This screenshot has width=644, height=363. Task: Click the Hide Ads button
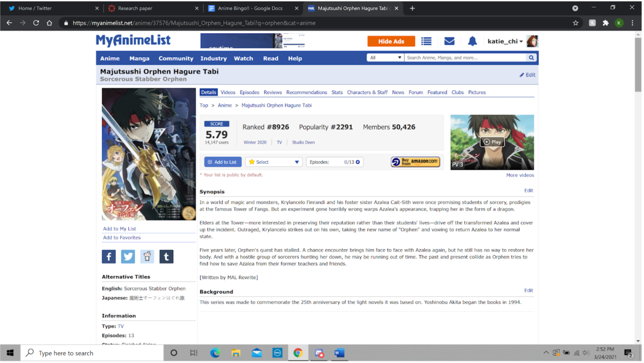point(391,41)
